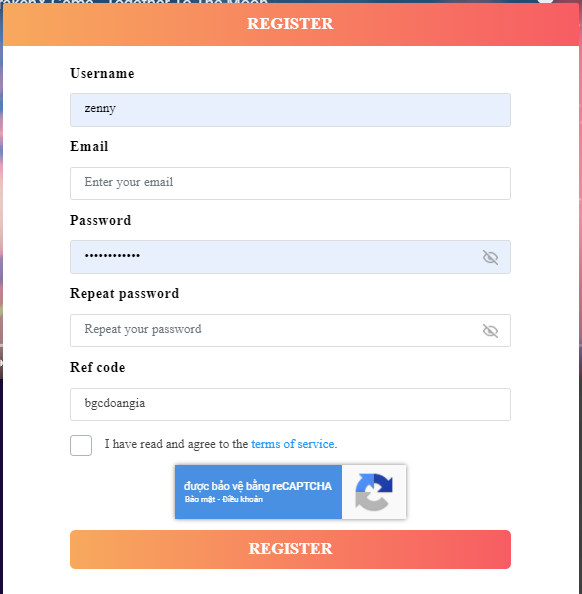Click the được bảo vệ bằng reCAPTCHA text
Viewport: 582px width, 594px height.
pyautogui.click(x=258, y=486)
